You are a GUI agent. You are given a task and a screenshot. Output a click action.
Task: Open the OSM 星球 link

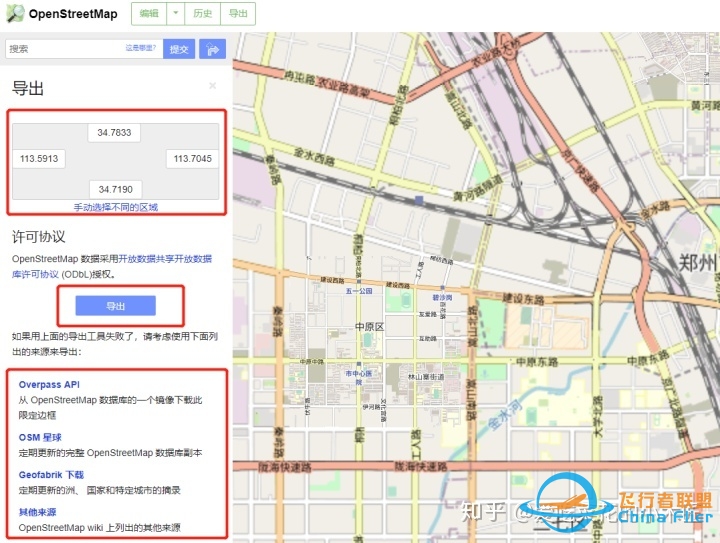[x=40, y=437]
